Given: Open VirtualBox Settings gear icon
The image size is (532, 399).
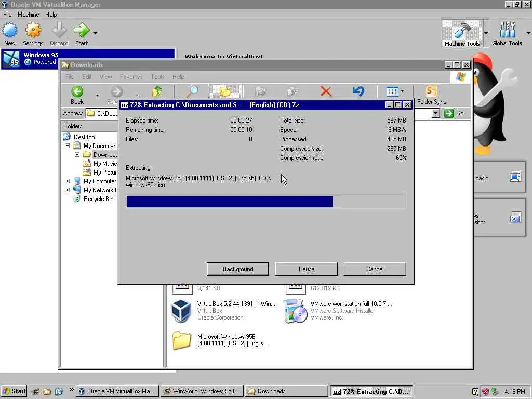Looking at the screenshot, I should tap(33, 33).
